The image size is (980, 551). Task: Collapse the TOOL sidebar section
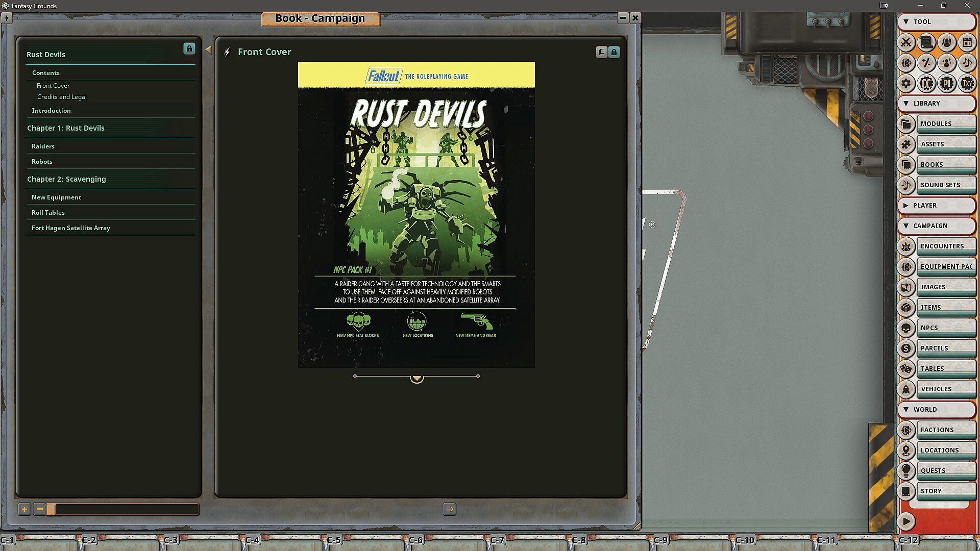coord(906,21)
